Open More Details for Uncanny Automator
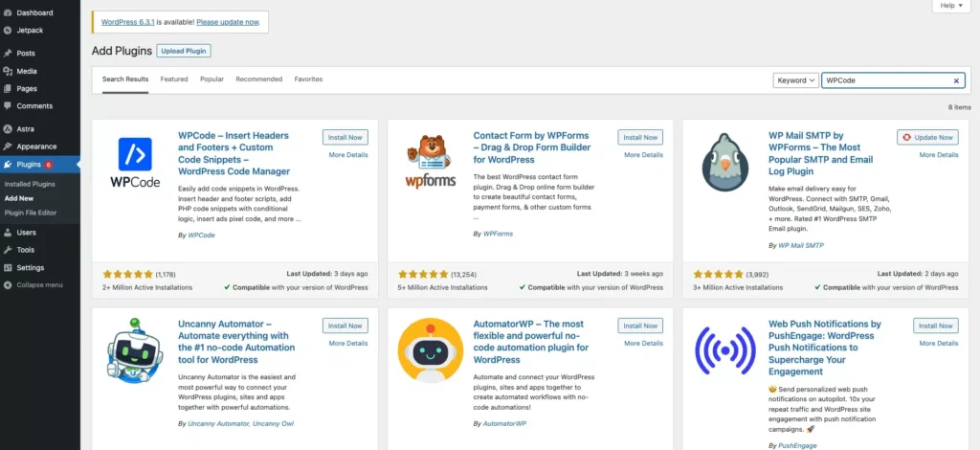The image size is (980, 450). (348, 343)
